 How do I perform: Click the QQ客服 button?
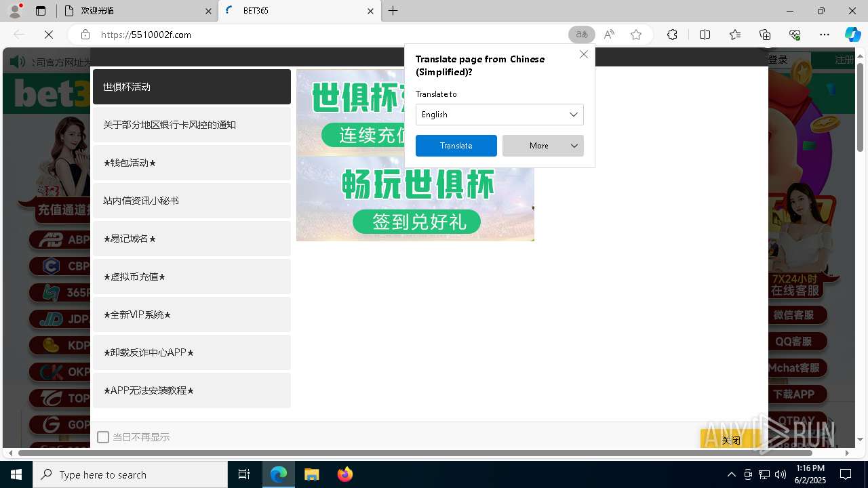click(x=796, y=342)
